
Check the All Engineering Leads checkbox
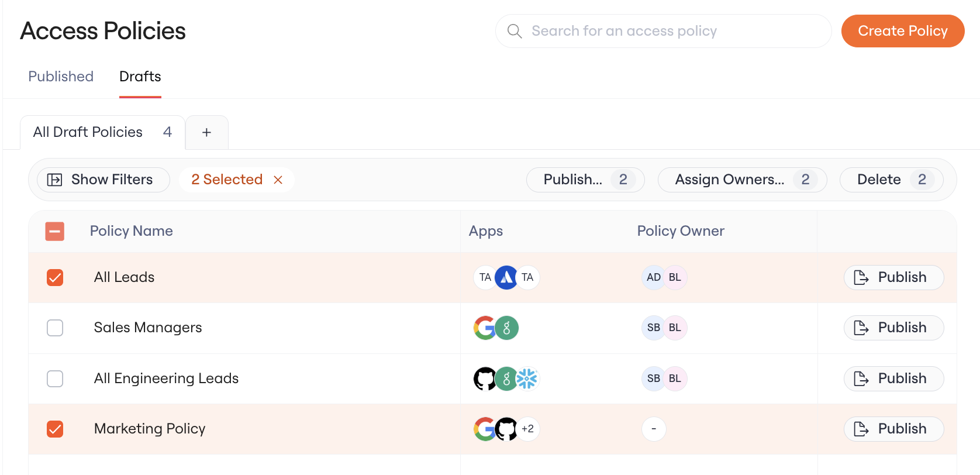coord(55,378)
